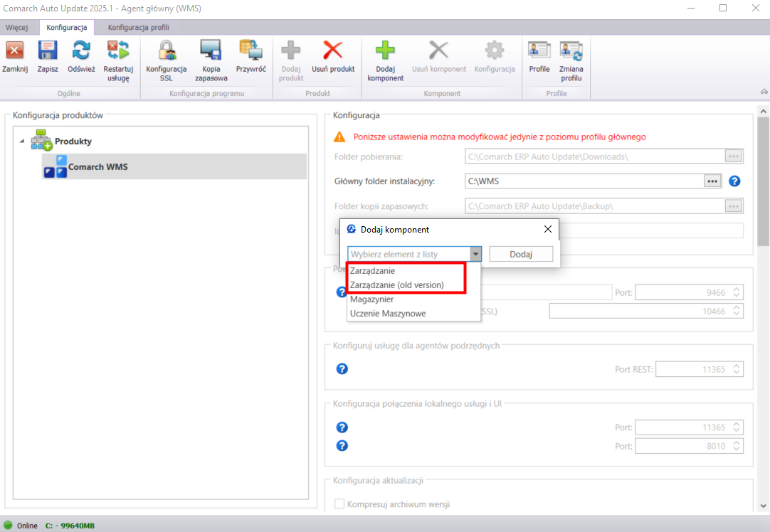Click the C: - 99640MB disk status text
Image resolution: width=770 pixels, height=532 pixels.
click(x=70, y=526)
